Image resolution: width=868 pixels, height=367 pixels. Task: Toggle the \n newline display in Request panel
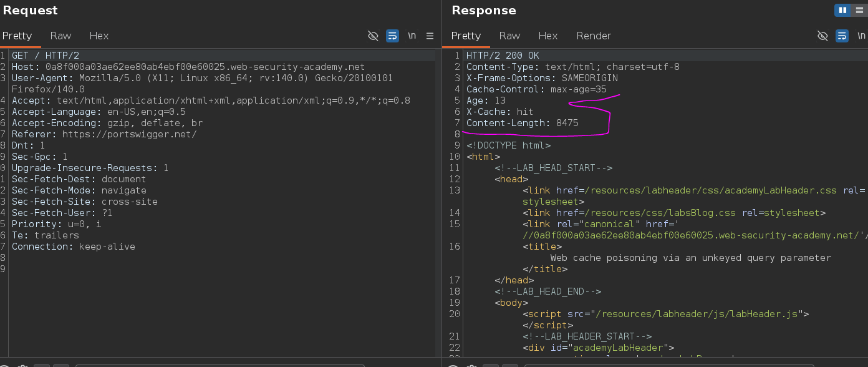pyautogui.click(x=412, y=36)
